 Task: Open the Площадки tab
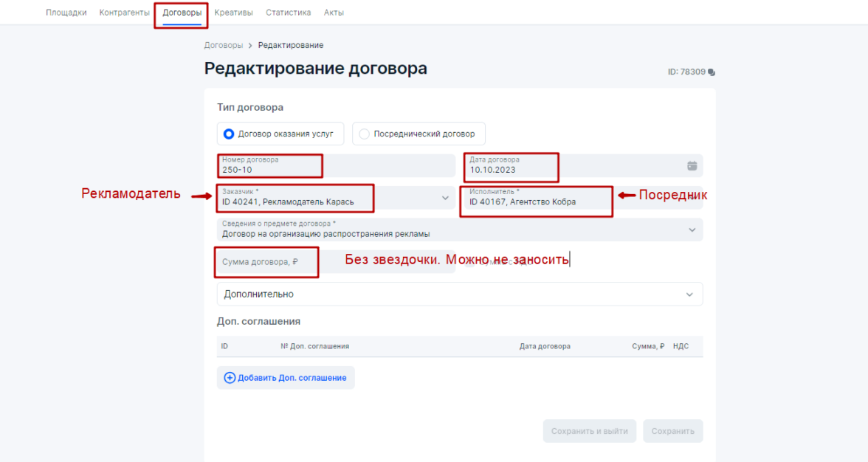[66, 12]
